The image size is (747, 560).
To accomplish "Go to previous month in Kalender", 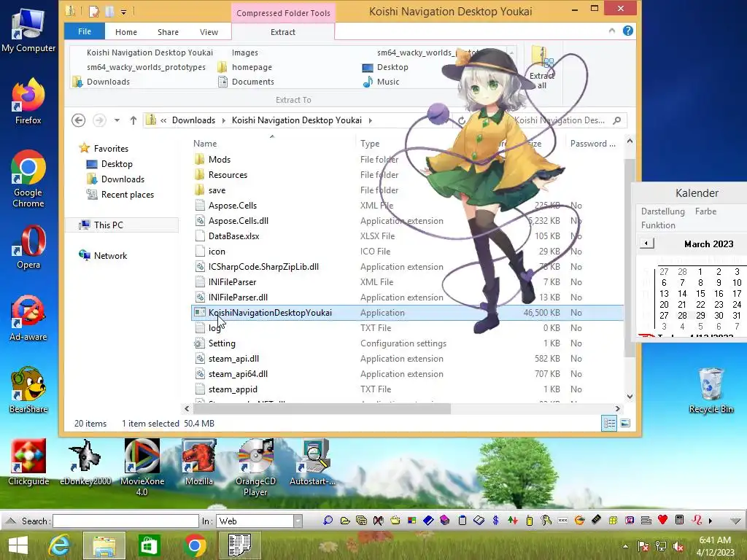I will (x=646, y=244).
